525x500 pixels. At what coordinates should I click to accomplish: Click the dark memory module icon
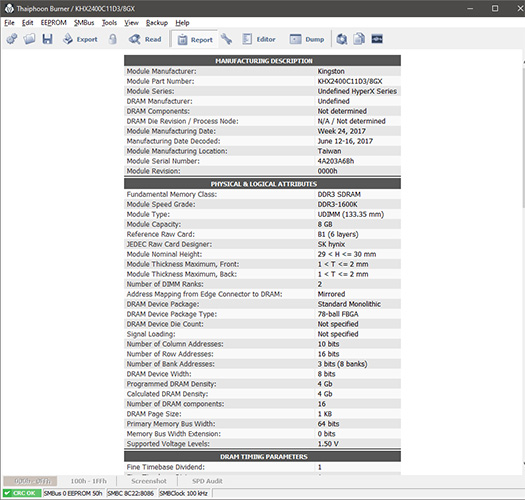tap(377, 39)
